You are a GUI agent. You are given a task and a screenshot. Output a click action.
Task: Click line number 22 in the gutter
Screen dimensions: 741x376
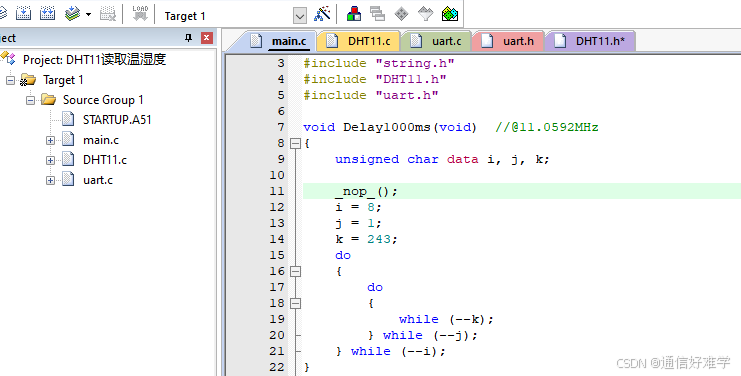[x=277, y=367]
